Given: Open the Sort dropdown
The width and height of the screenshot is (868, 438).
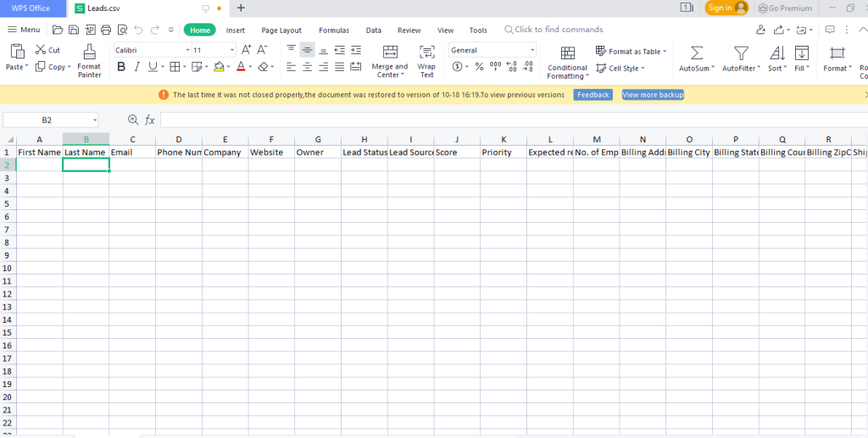Looking at the screenshot, I should tap(786, 68).
